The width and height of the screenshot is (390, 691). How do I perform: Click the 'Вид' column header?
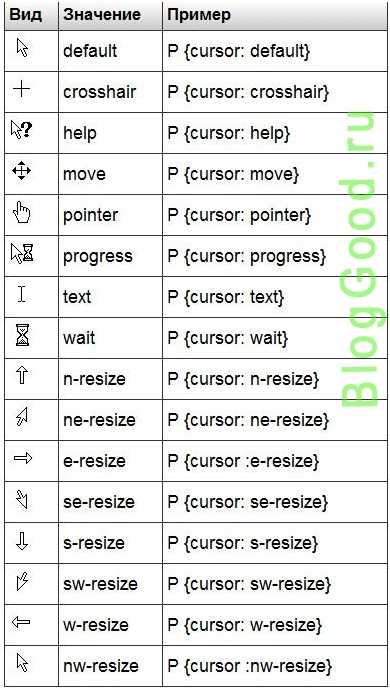pos(26,15)
